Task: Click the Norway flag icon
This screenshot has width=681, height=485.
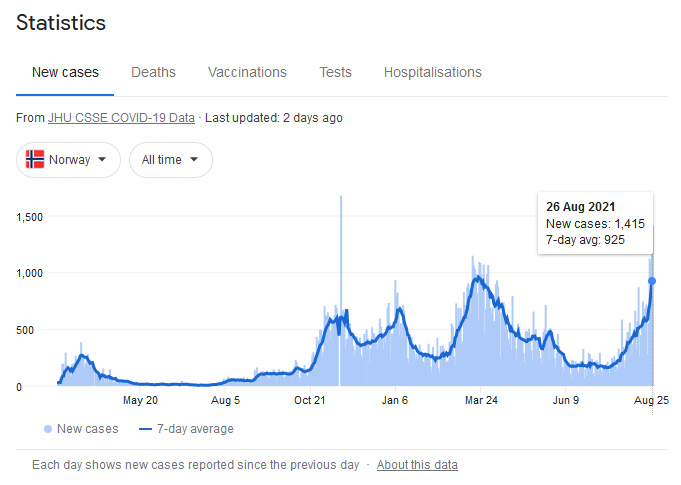Action: pos(35,160)
